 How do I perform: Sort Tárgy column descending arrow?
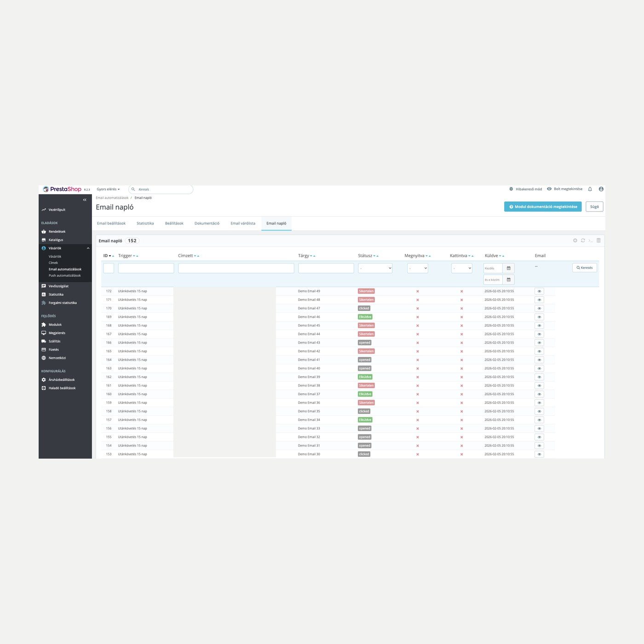pos(311,256)
